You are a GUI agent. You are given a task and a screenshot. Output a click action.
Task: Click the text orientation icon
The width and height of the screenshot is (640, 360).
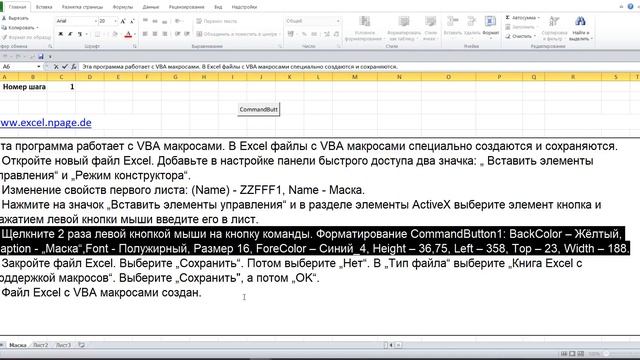[x=178, y=21]
